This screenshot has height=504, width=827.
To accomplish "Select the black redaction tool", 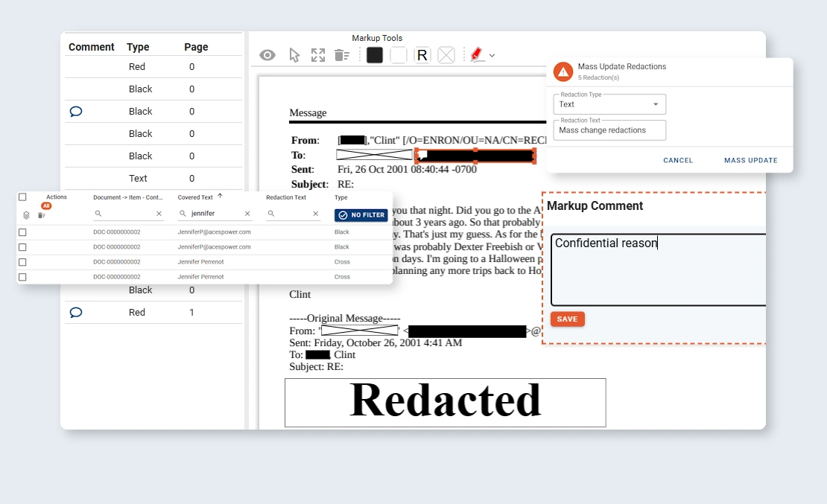I will (x=374, y=54).
